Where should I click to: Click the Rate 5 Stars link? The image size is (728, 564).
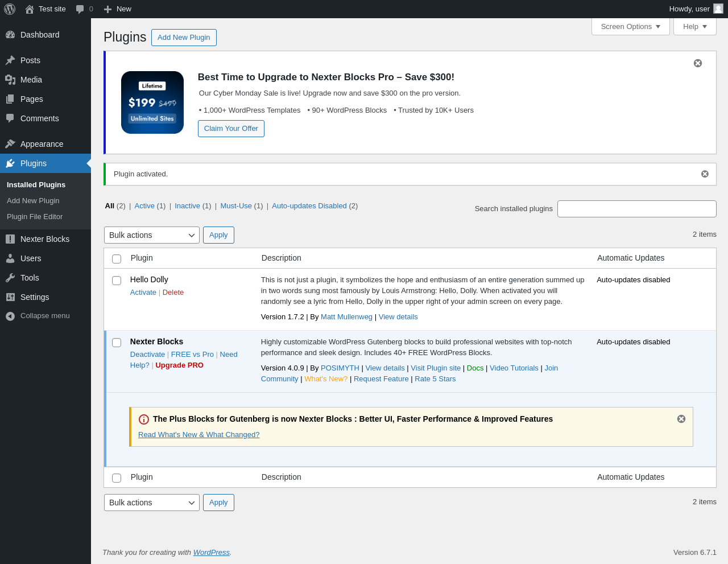pyautogui.click(x=435, y=379)
